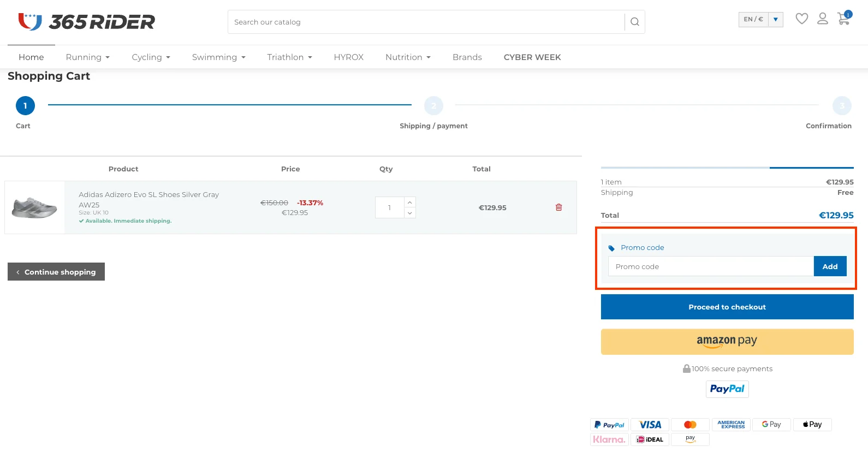Expand the Cycling menu
868x458 pixels.
click(151, 57)
